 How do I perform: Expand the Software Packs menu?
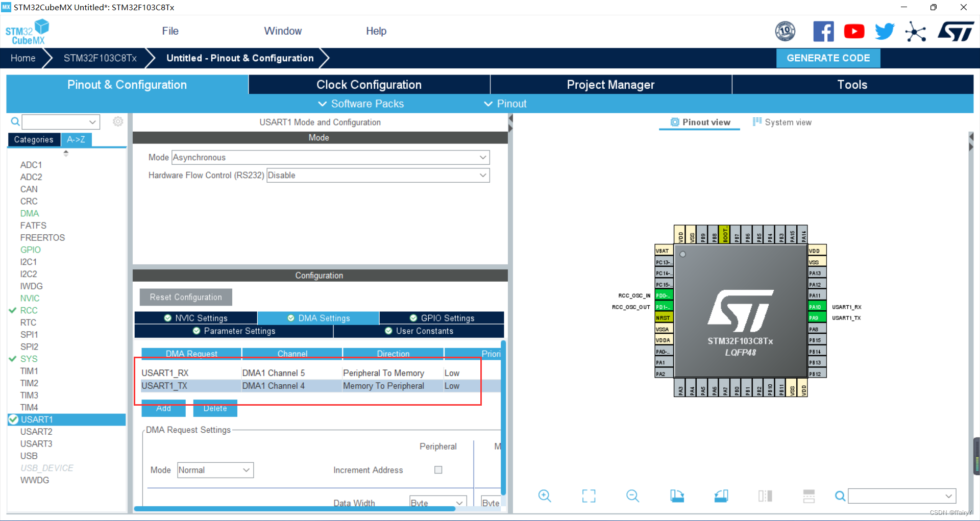[361, 104]
